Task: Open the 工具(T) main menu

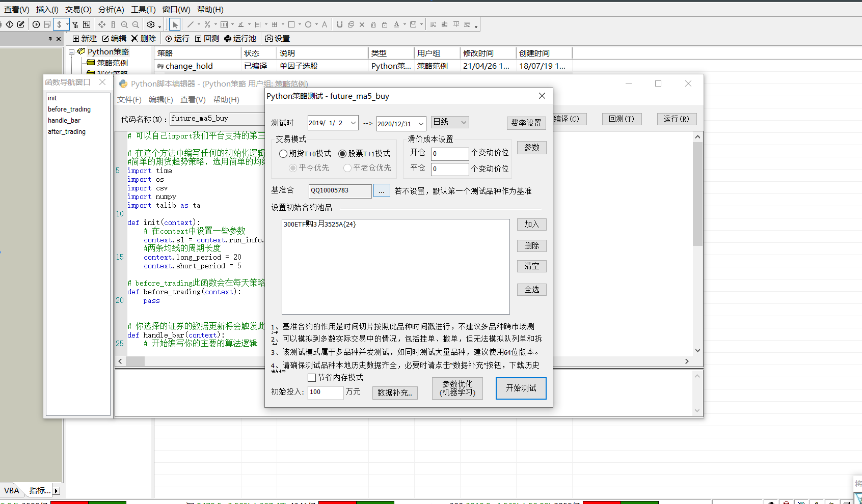Action: coord(143,10)
